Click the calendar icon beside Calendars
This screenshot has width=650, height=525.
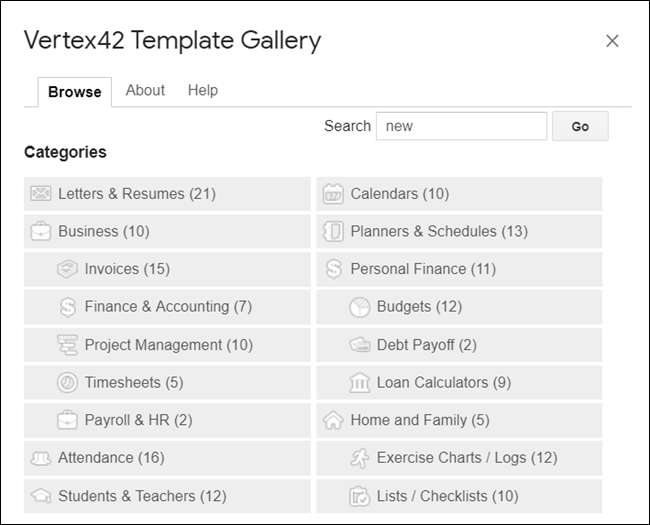[x=333, y=194]
